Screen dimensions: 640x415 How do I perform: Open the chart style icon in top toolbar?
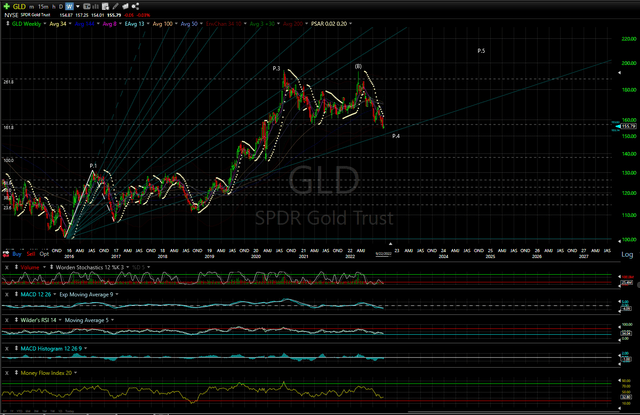[x=87, y=7]
